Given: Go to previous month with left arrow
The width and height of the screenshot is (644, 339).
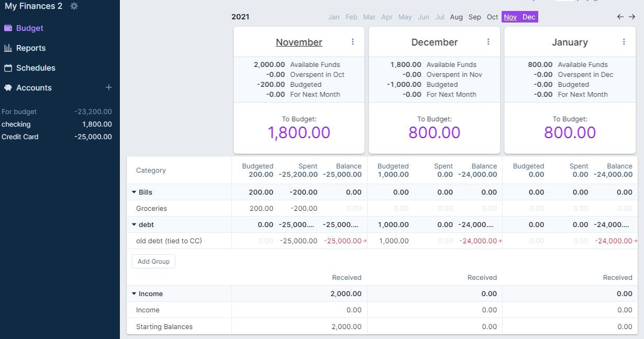Looking at the screenshot, I should coord(620,17).
